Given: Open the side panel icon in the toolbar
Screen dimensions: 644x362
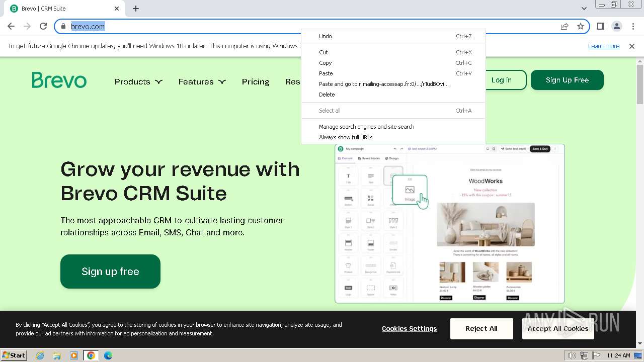Looking at the screenshot, I should [x=600, y=26].
